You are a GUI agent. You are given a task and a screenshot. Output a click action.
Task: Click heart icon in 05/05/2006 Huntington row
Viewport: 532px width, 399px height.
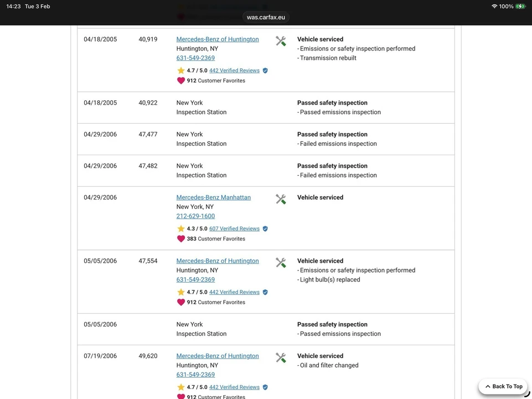181,302
